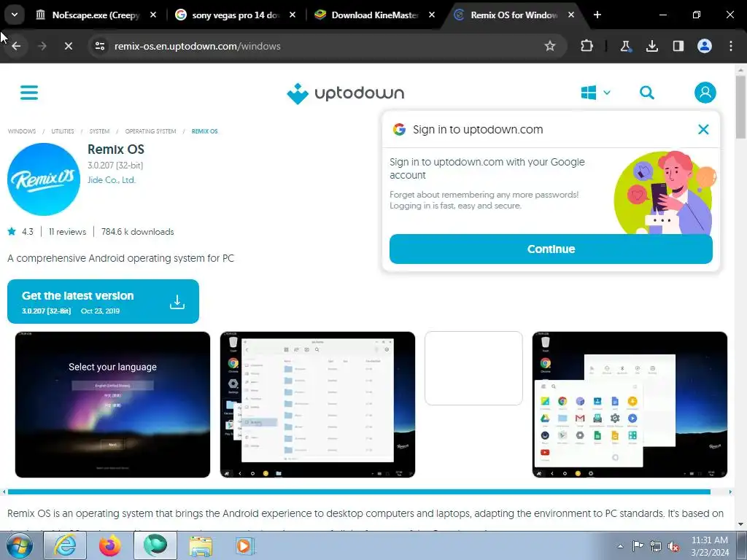Click the 4.3 star rating
The image size is (747, 560).
(20, 232)
